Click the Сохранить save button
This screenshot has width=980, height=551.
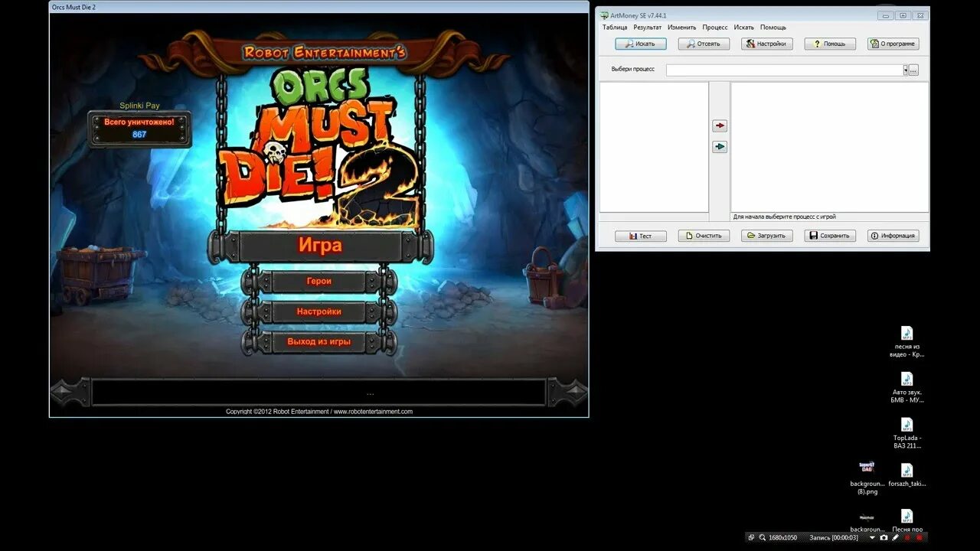[830, 236]
